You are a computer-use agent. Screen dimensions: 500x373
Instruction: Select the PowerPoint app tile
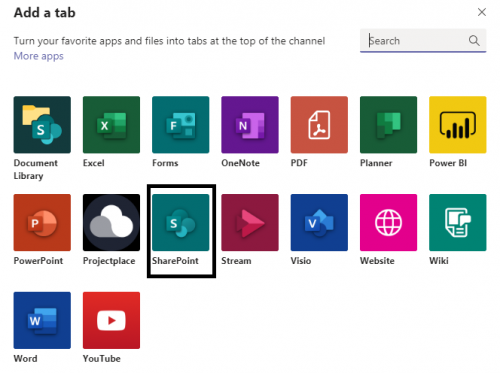click(42, 223)
